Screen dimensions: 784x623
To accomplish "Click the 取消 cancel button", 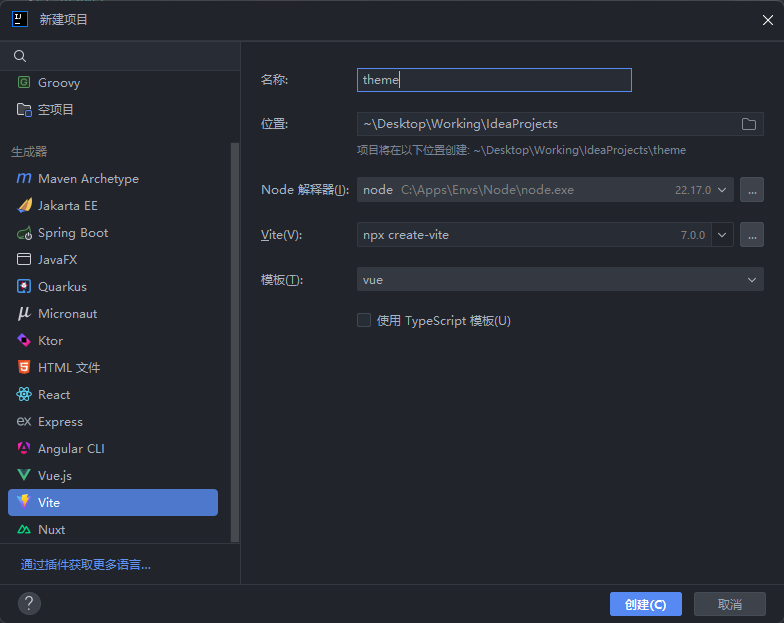I will coord(730,604).
